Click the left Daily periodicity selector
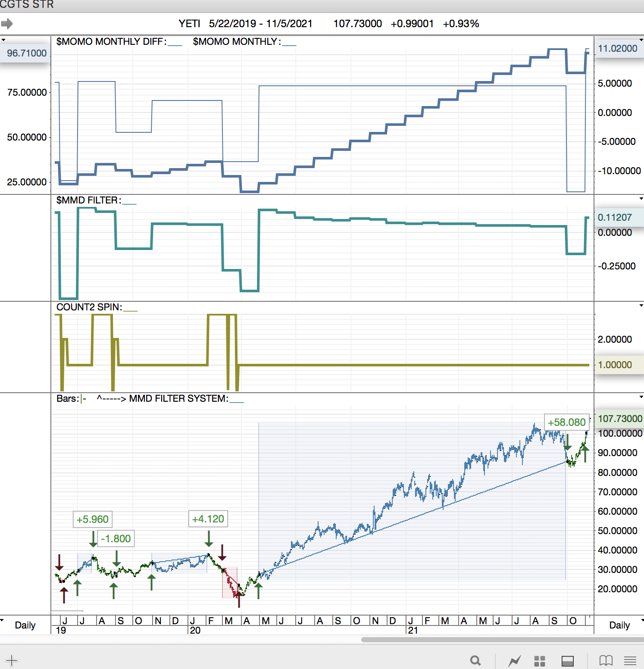The width and height of the screenshot is (644, 669). click(25, 625)
